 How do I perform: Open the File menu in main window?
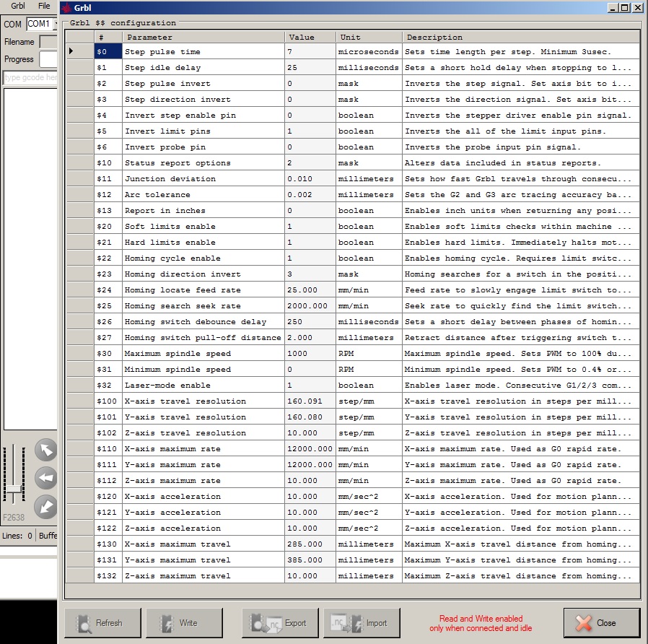pyautogui.click(x=44, y=6)
